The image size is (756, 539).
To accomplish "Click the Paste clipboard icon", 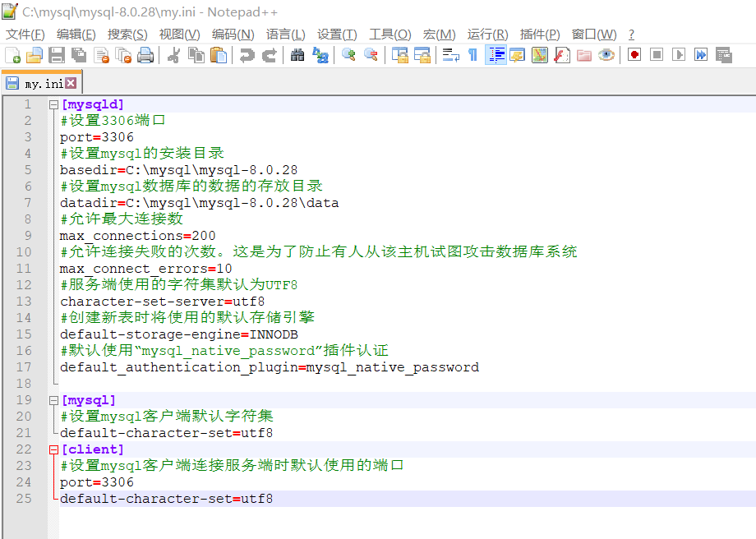I will click(219, 55).
